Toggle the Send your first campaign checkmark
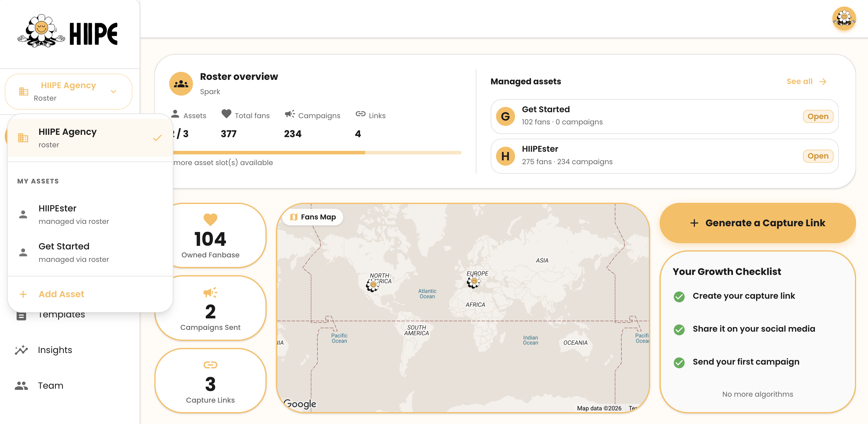Viewport: 868px width, 424px height. [x=679, y=363]
